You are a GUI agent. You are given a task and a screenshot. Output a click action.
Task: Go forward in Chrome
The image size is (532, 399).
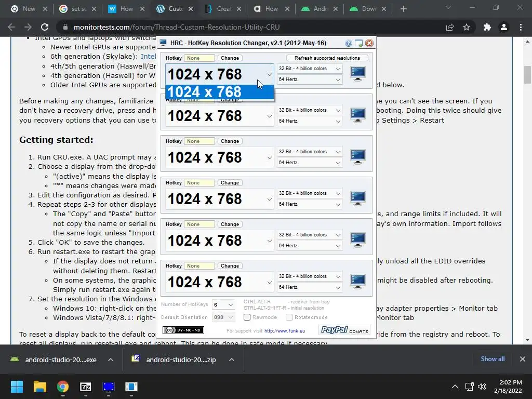pyautogui.click(x=28, y=27)
